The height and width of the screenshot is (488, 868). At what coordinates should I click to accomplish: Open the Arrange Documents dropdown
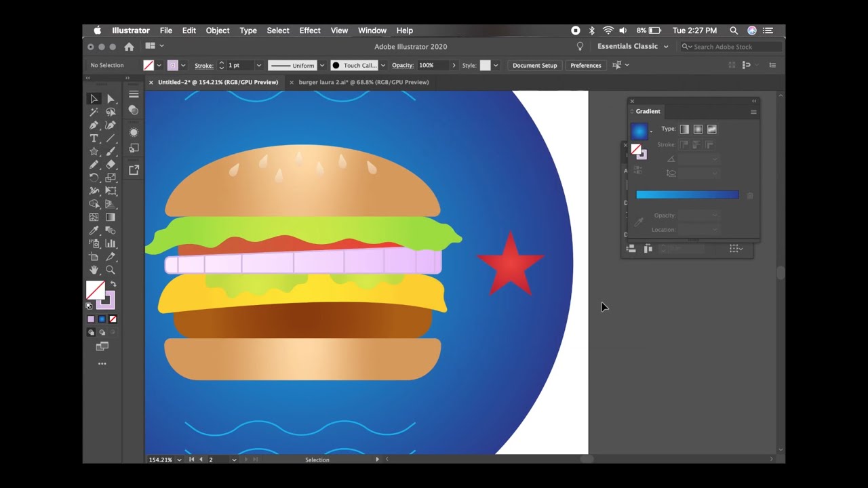(154, 46)
